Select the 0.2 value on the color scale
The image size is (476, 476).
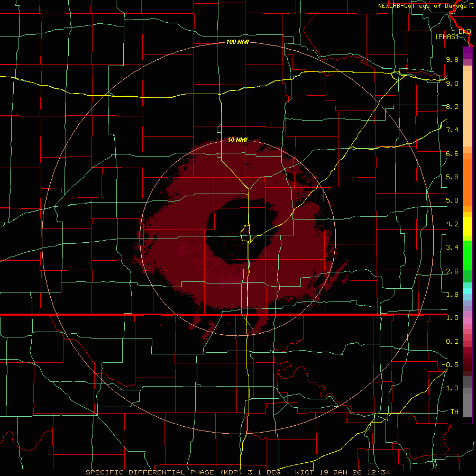click(x=452, y=342)
